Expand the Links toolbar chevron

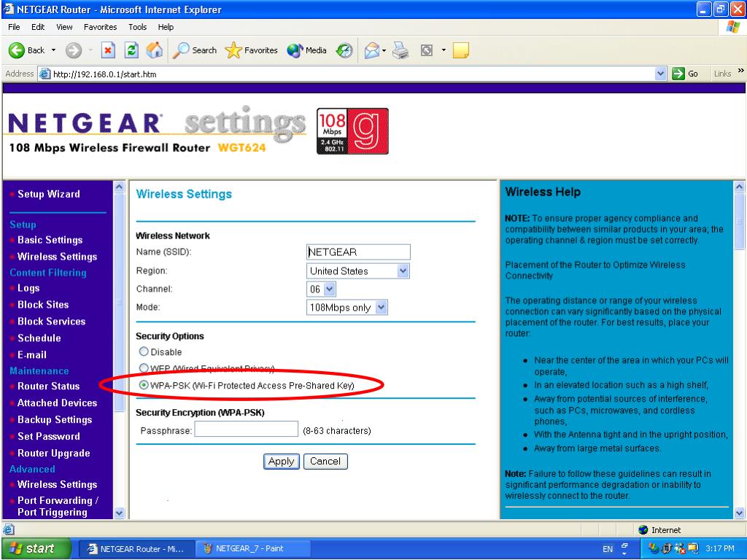(x=741, y=71)
